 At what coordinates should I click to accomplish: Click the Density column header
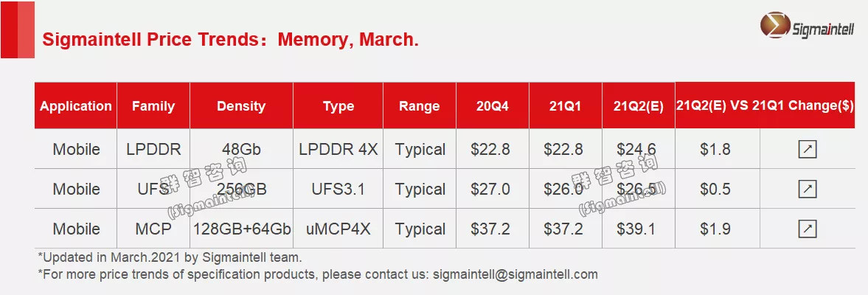(241, 106)
